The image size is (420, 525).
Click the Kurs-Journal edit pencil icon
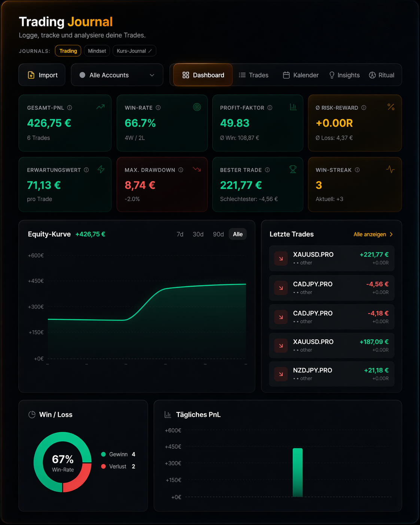point(150,51)
